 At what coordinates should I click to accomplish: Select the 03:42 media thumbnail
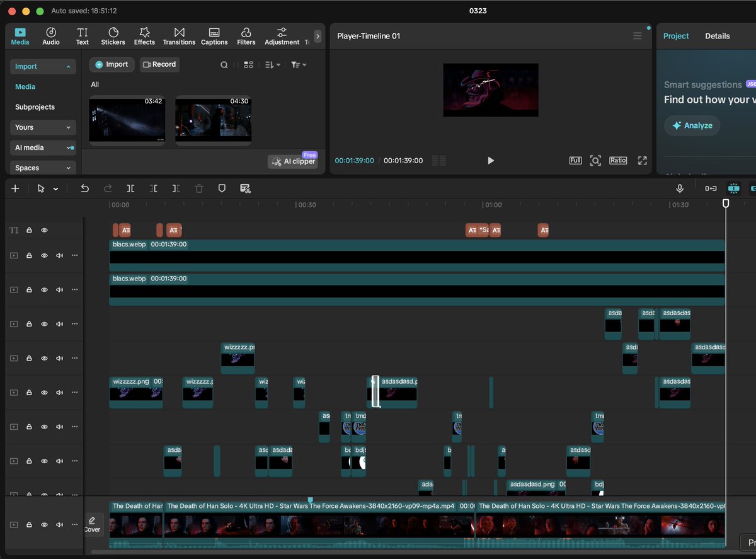(x=127, y=120)
